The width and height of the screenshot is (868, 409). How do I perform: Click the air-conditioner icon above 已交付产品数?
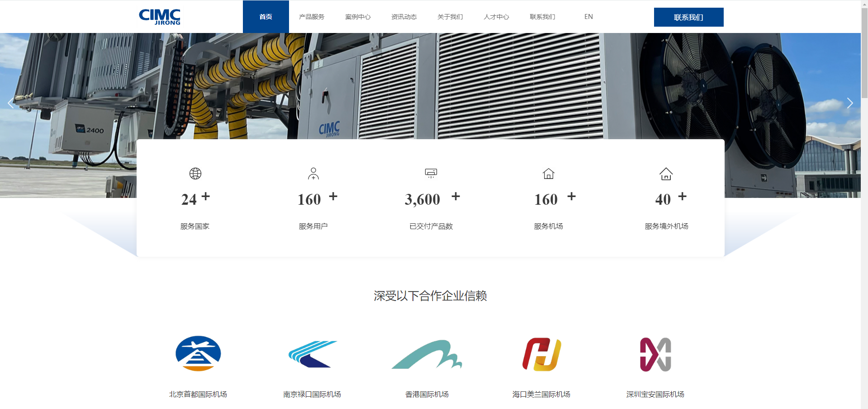(431, 173)
